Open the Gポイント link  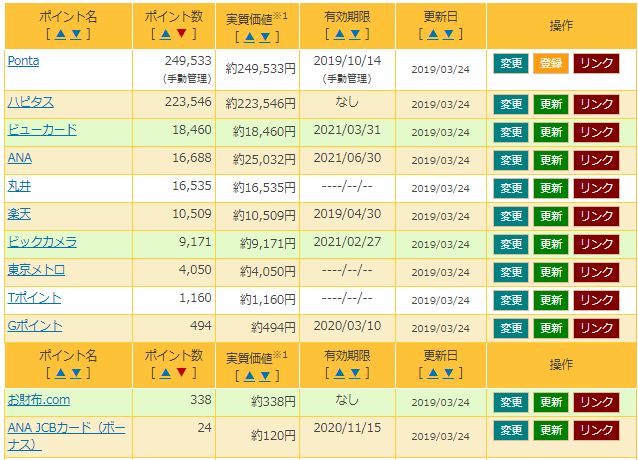(35, 326)
